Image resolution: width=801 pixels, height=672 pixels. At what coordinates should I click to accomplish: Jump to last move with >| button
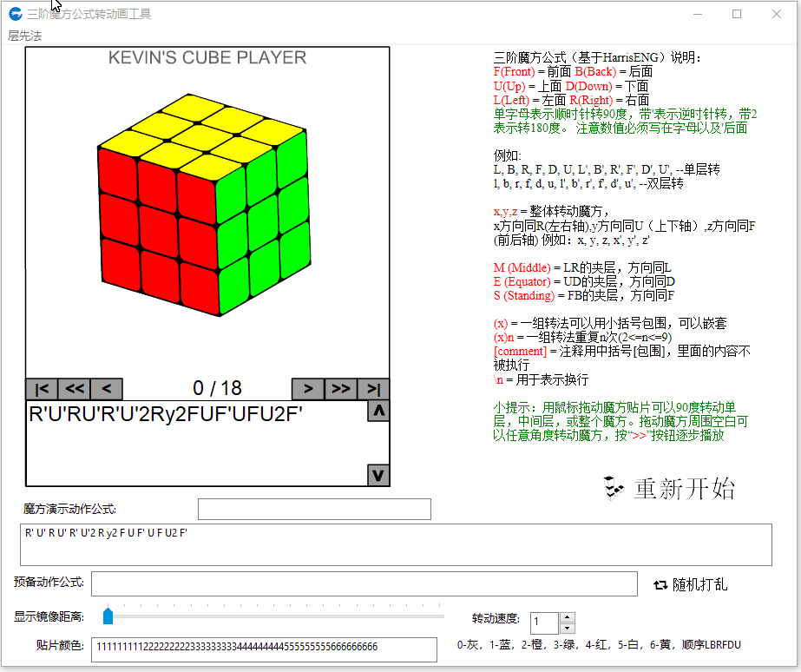point(373,389)
